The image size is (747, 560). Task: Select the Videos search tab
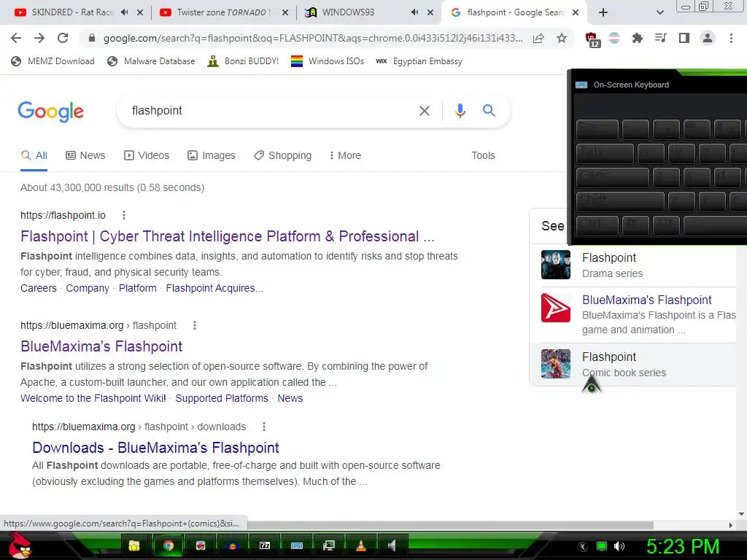click(x=146, y=155)
